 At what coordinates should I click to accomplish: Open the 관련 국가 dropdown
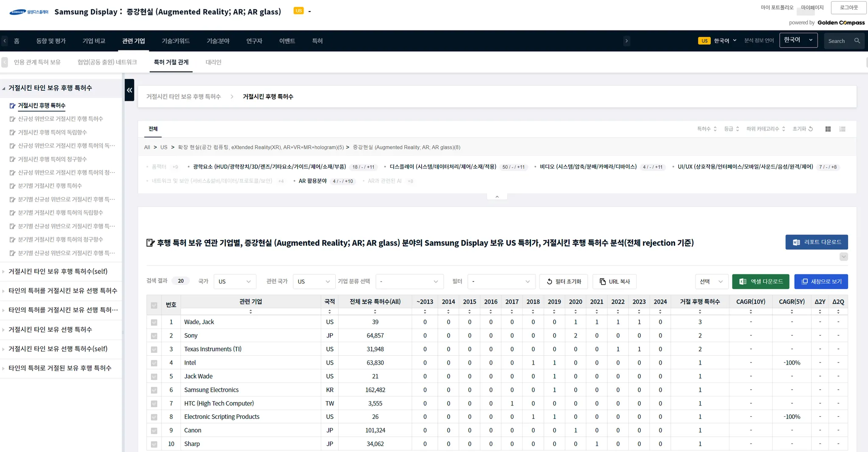(314, 282)
